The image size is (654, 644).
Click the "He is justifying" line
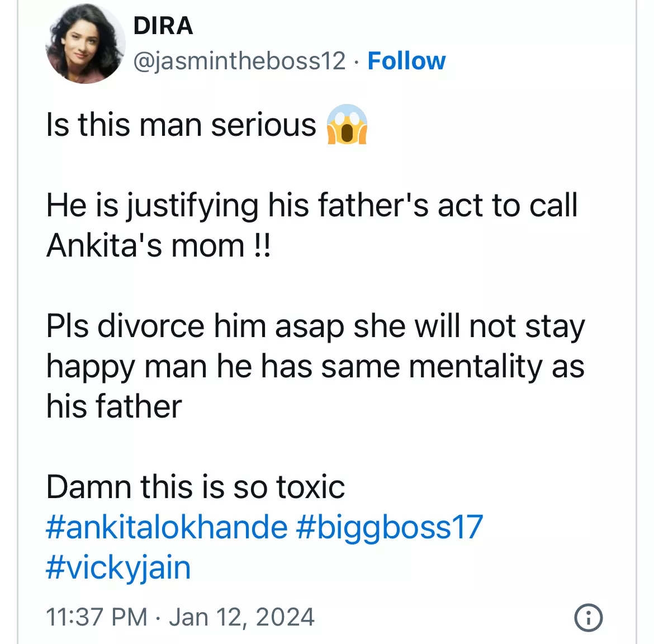click(x=311, y=205)
